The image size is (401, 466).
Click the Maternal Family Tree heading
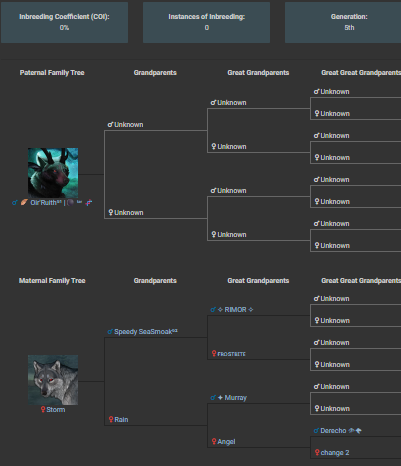coord(52,281)
